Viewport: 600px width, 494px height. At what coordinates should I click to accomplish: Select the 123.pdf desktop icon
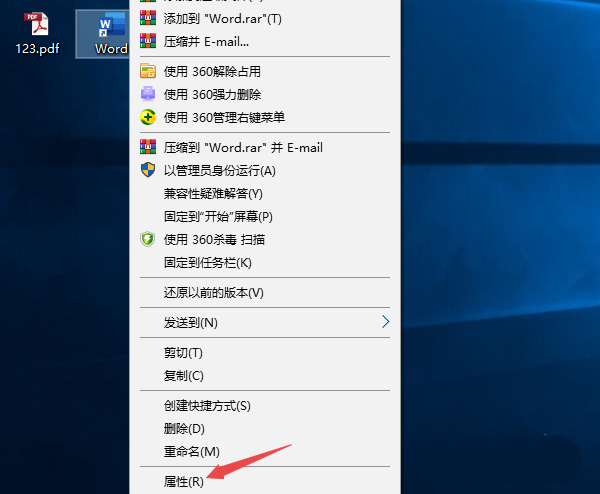point(37,34)
